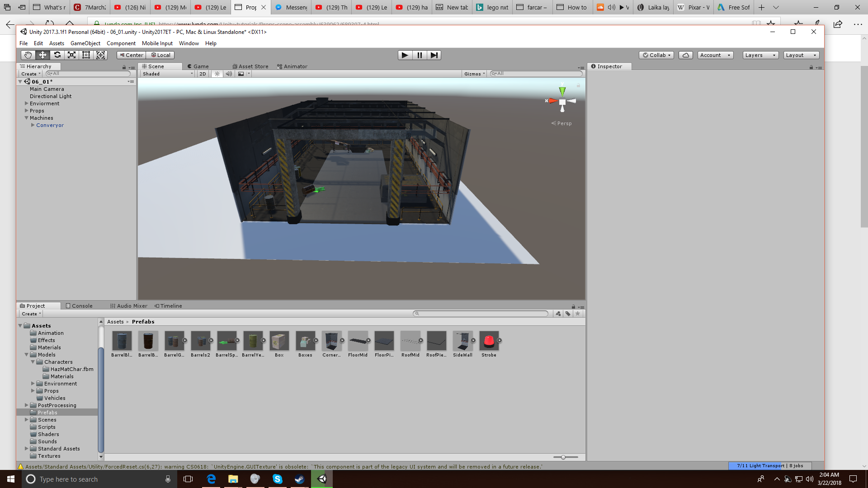
Task: Open the Component menu
Action: 121,43
